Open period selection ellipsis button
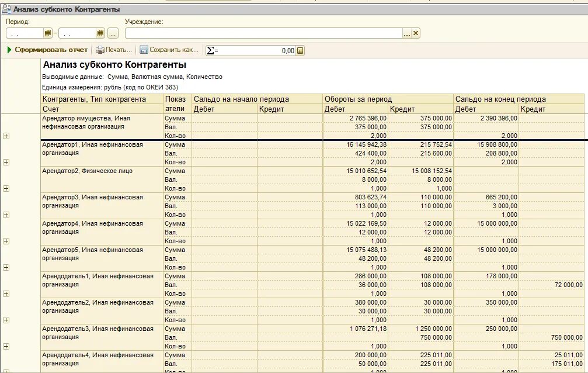This screenshot has width=588, height=373. coord(113,33)
